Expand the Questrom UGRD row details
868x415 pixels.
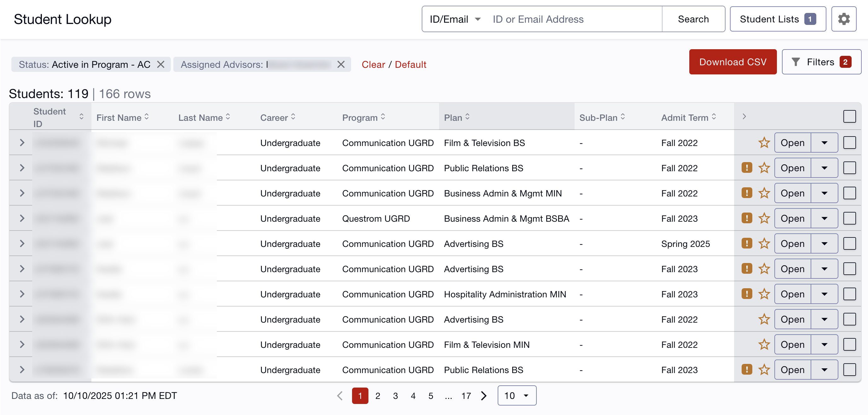(22, 219)
